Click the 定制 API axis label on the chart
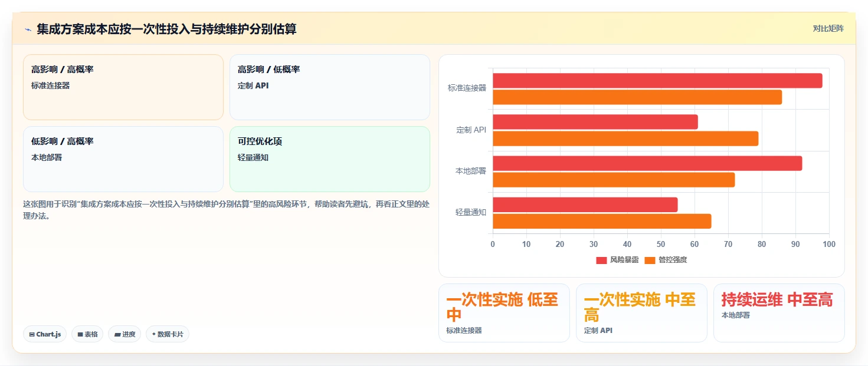This screenshot has height=366, width=868. click(471, 130)
